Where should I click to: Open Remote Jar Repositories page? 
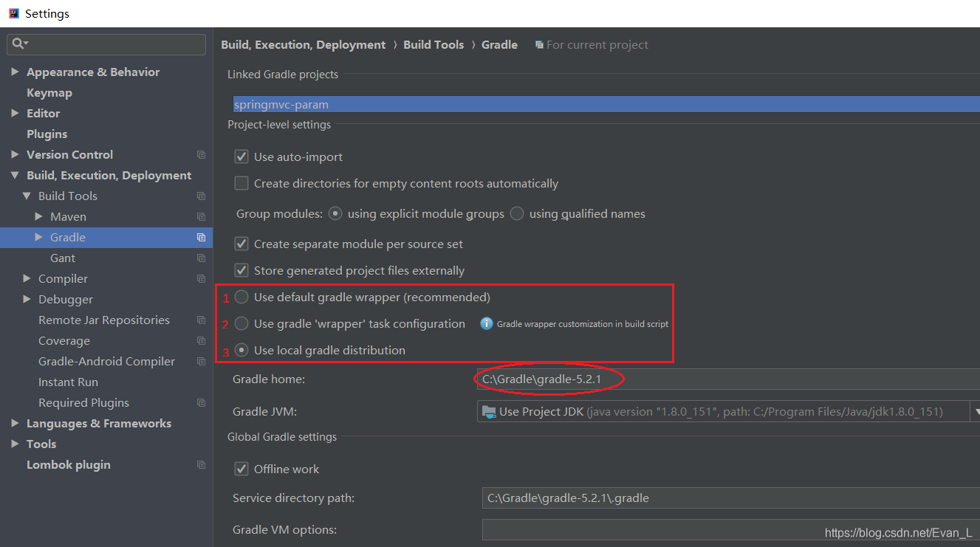(104, 320)
